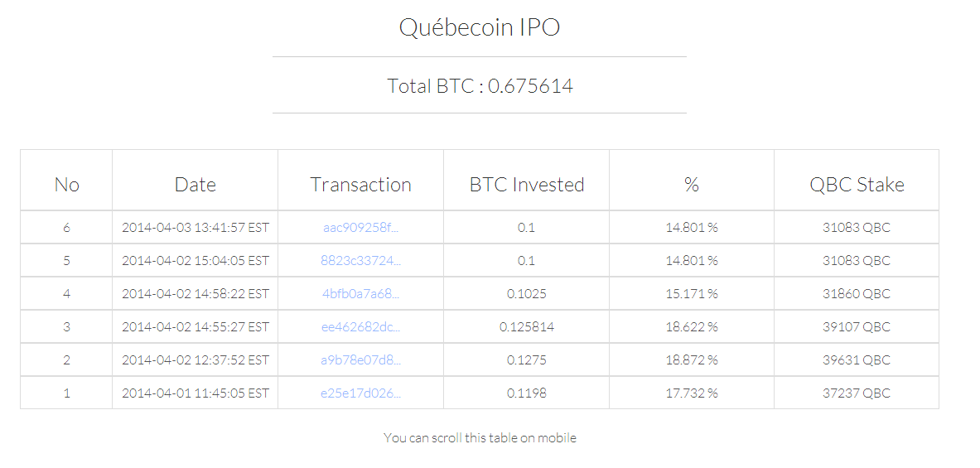Click the scroll table on mobile note
The image size is (980, 468).
[x=480, y=438]
